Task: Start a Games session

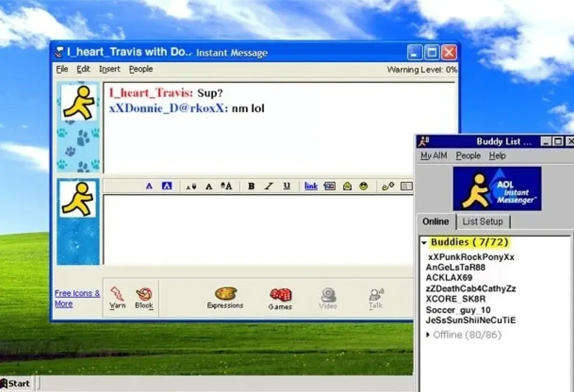Action: pyautogui.click(x=280, y=296)
